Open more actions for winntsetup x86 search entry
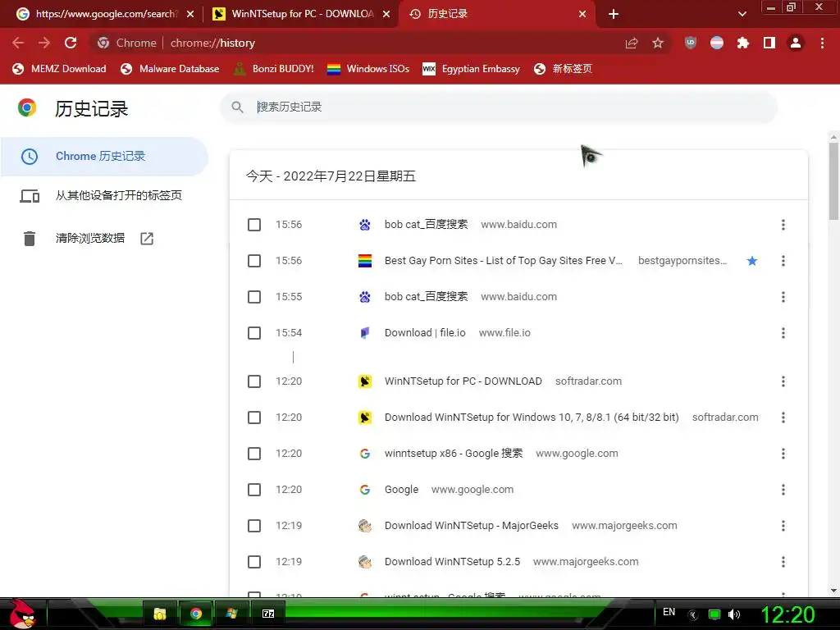 click(783, 454)
